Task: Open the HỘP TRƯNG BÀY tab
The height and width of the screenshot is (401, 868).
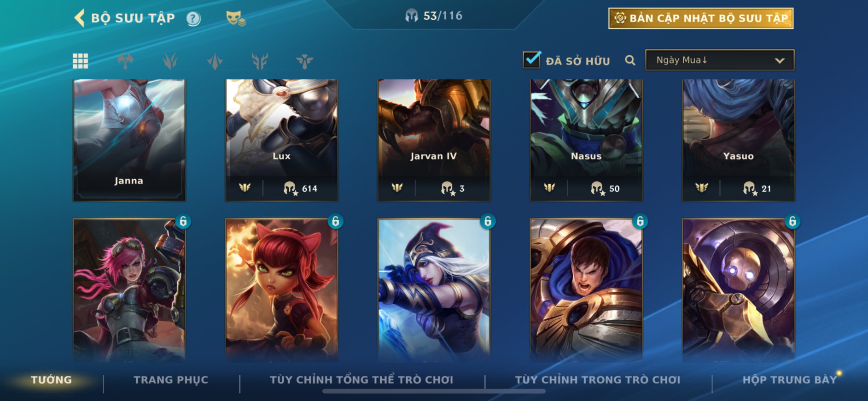Action: point(789,380)
